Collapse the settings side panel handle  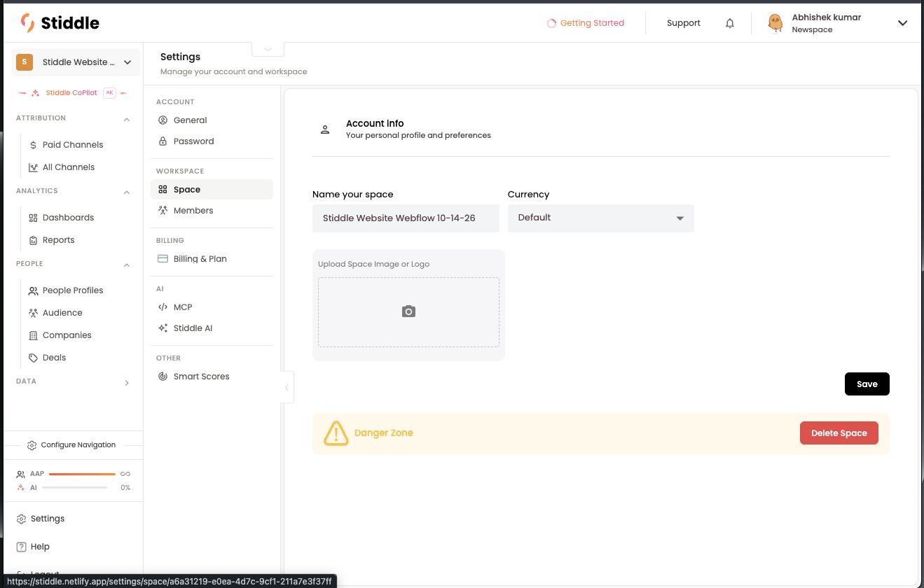coord(287,387)
